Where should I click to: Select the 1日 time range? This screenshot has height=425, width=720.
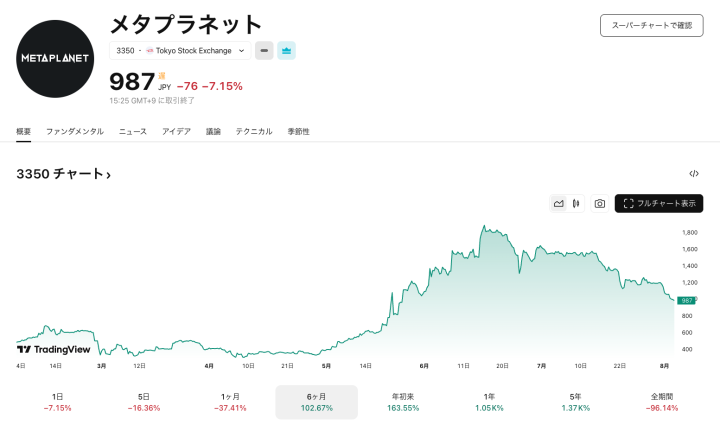pyautogui.click(x=57, y=402)
